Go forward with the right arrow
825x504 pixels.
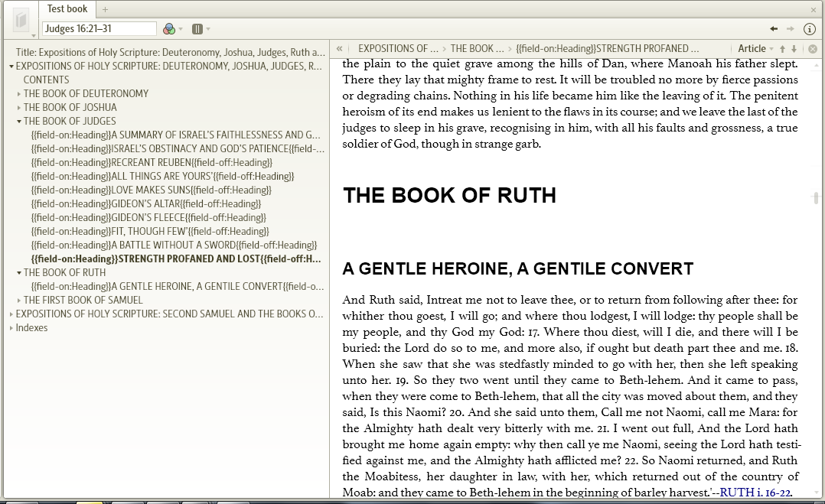pyautogui.click(x=791, y=29)
